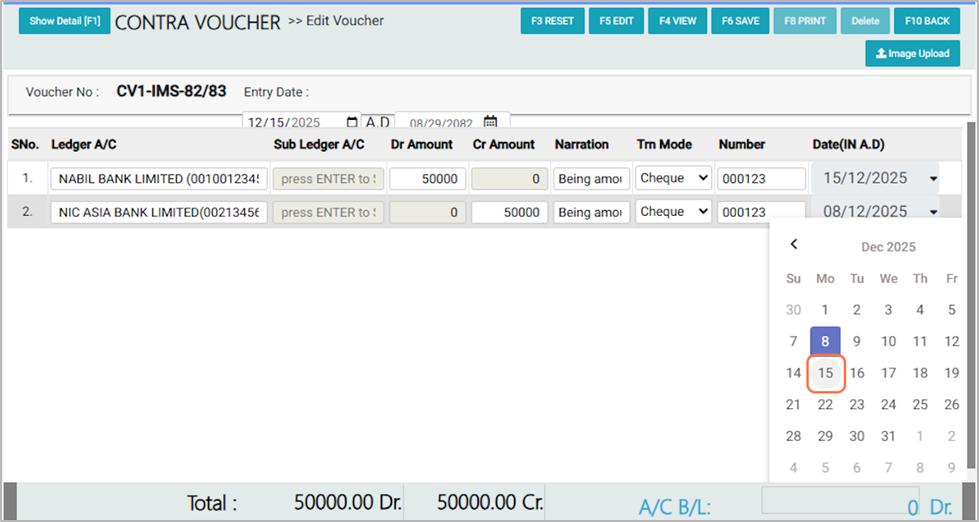Toggle Show Detail [F1] panel
This screenshot has width=979, height=522.
pyautogui.click(x=64, y=21)
